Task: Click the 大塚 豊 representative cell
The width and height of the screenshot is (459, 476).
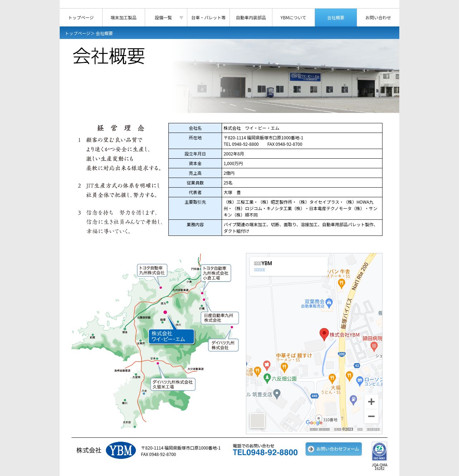Action: point(302,193)
